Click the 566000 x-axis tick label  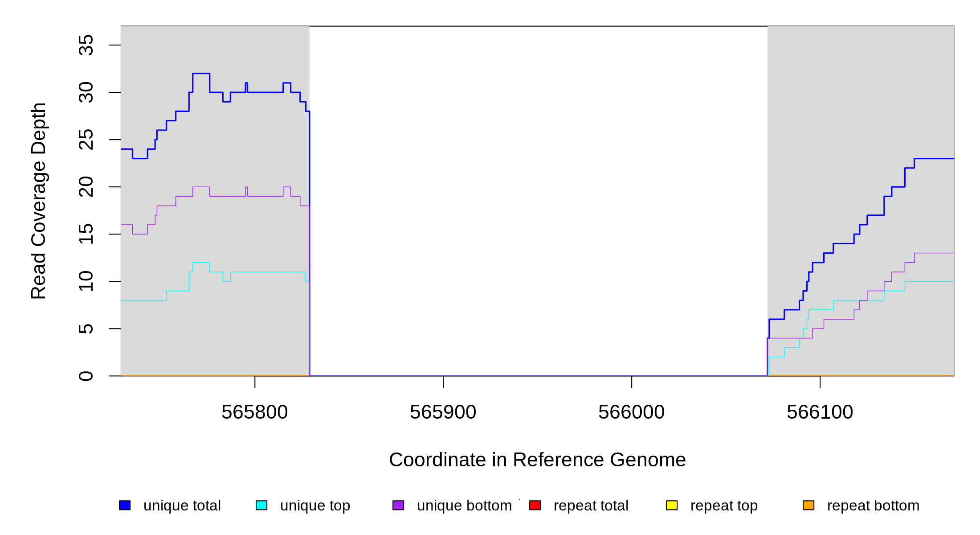pos(632,412)
